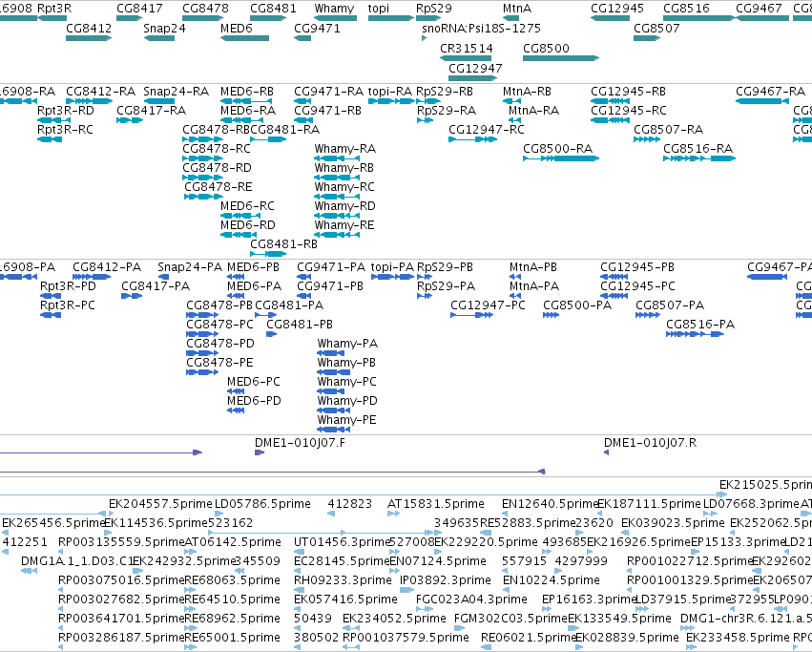The width and height of the screenshot is (812, 652).
Task: Click the Whamy gene label
Action: 335,9
